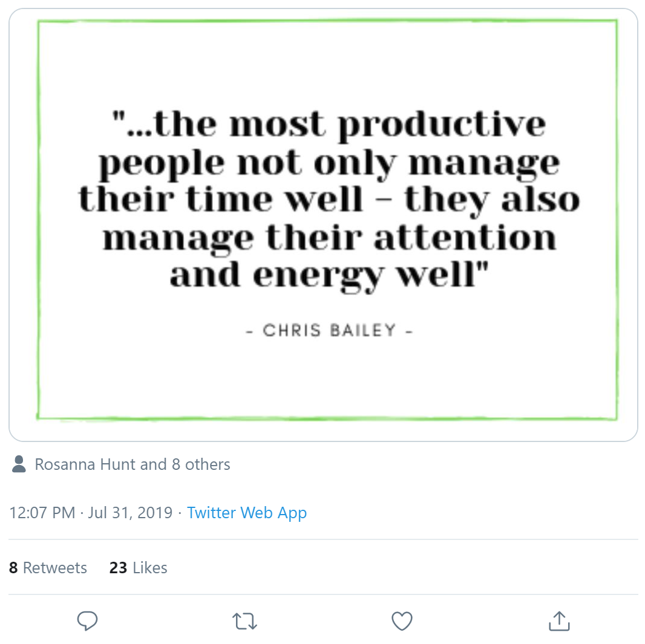Click the 'Rosanna Hunt' name
This screenshot has width=645, height=644.
(85, 464)
